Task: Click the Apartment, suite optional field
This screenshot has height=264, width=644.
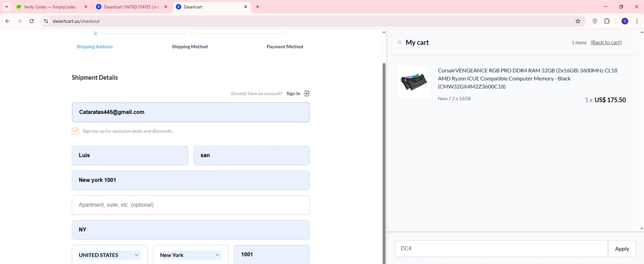Action: coord(191,205)
